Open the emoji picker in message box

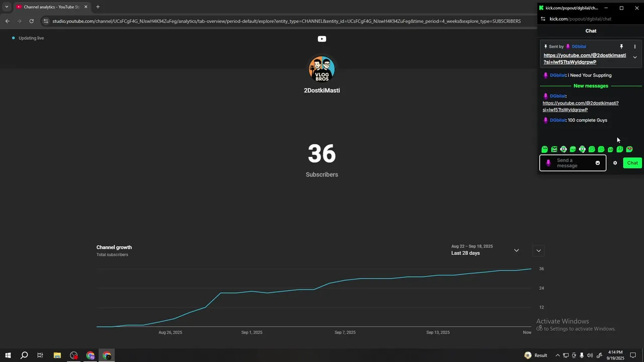point(598,163)
